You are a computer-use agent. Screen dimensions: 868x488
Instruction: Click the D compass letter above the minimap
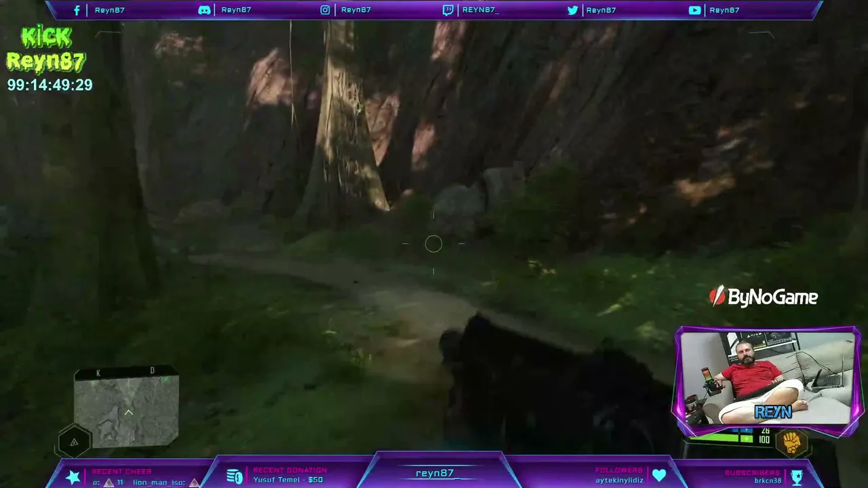[152, 371]
